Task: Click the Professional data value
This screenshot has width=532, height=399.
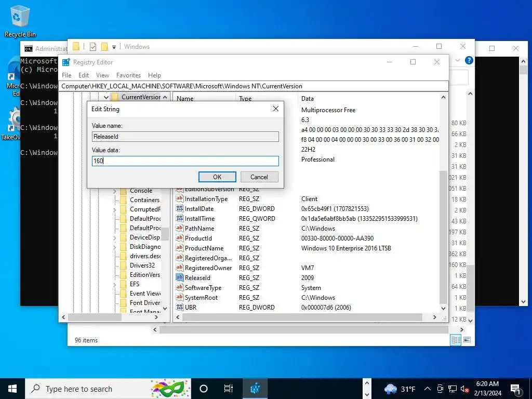Action: (317, 159)
